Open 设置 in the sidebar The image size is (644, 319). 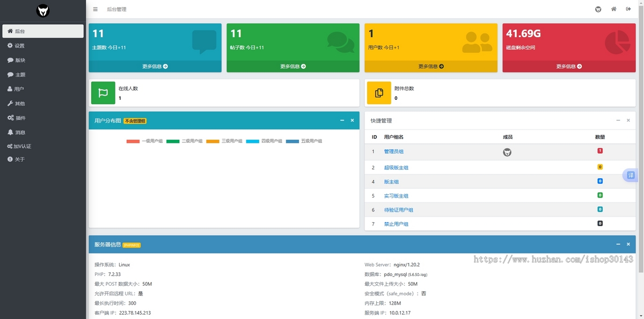click(19, 46)
